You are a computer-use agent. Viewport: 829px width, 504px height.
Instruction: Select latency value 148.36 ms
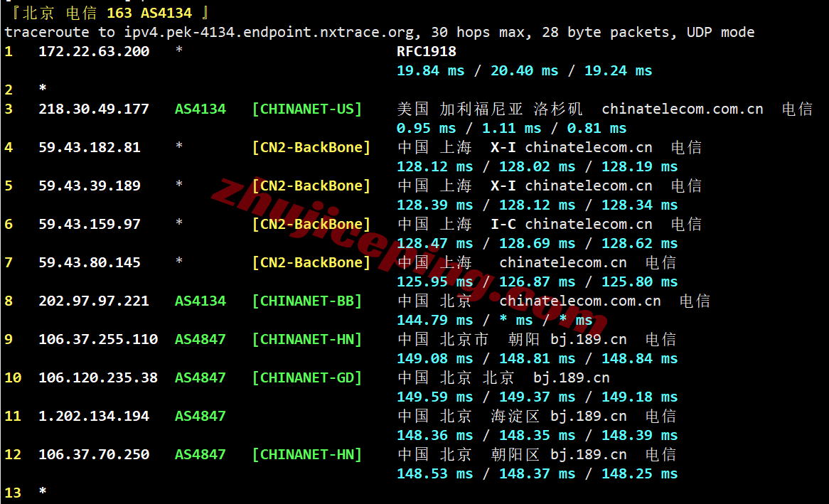434,435
